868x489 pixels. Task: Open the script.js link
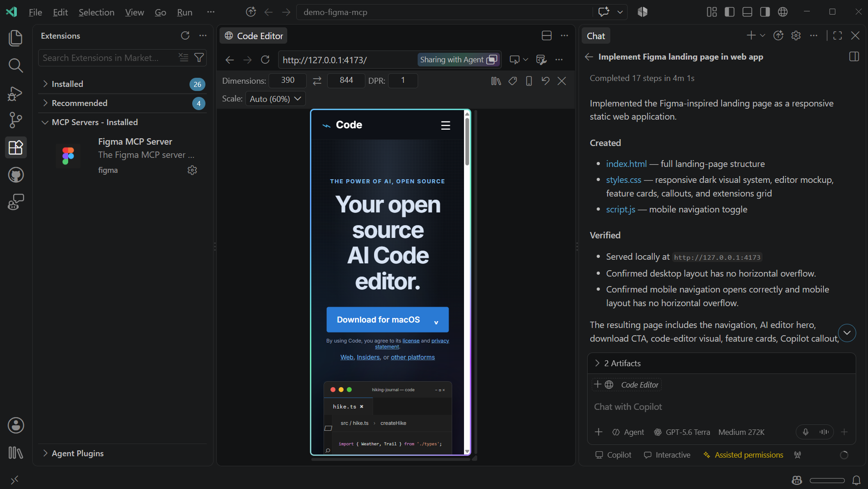(x=620, y=209)
